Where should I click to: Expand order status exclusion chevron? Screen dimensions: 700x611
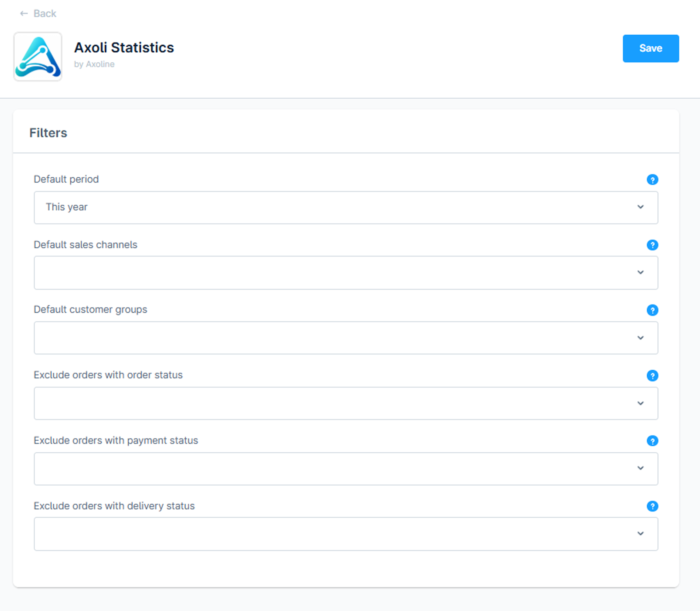640,403
